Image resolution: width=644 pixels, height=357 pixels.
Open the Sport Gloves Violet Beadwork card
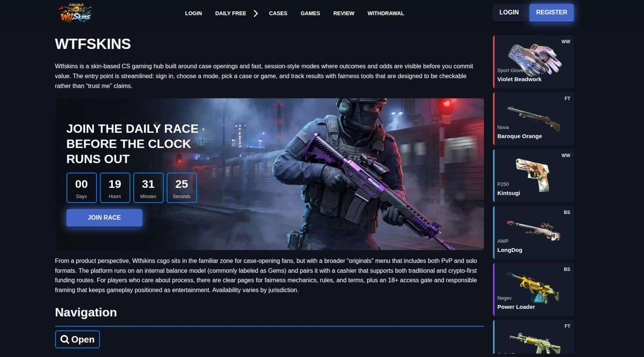click(x=534, y=62)
